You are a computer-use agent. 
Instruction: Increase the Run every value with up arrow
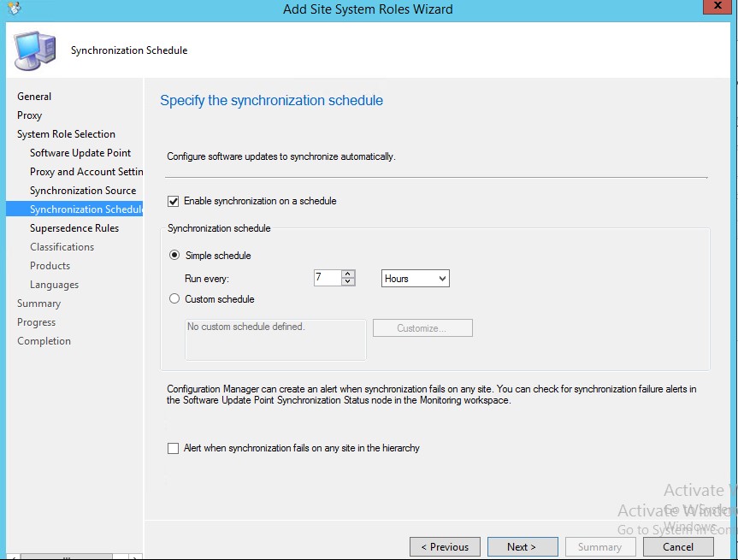(348, 274)
